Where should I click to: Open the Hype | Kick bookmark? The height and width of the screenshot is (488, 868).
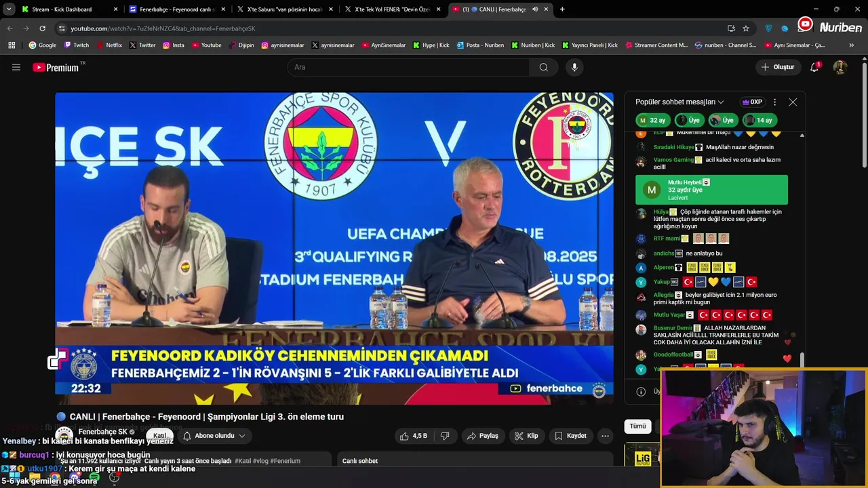[x=431, y=45]
